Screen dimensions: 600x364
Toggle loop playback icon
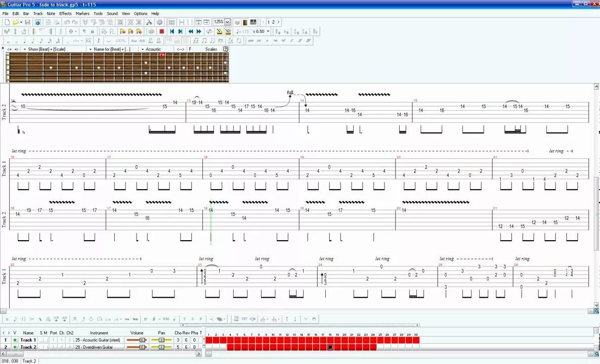pyautogui.click(x=209, y=31)
